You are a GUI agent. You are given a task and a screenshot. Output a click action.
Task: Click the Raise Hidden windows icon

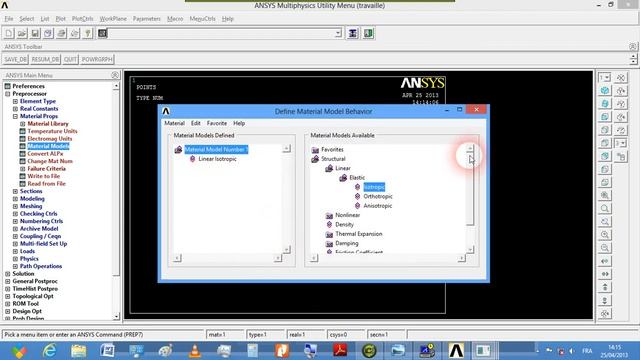coord(353,33)
